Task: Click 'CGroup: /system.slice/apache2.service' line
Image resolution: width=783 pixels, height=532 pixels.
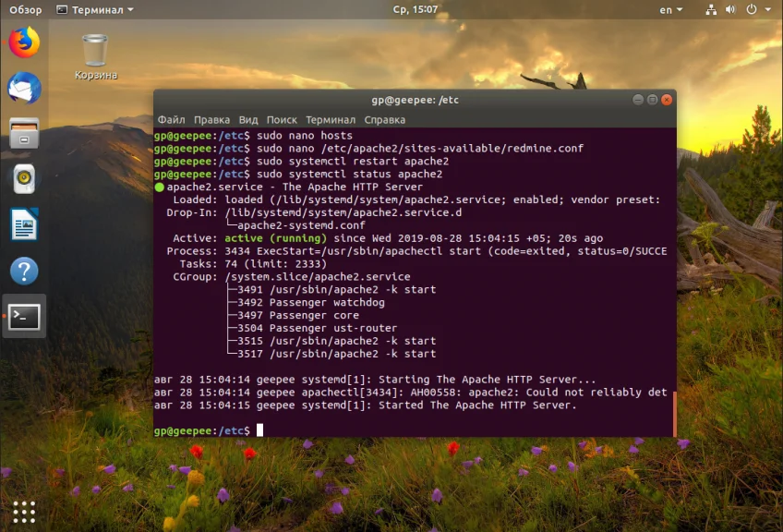Action: tap(292, 277)
